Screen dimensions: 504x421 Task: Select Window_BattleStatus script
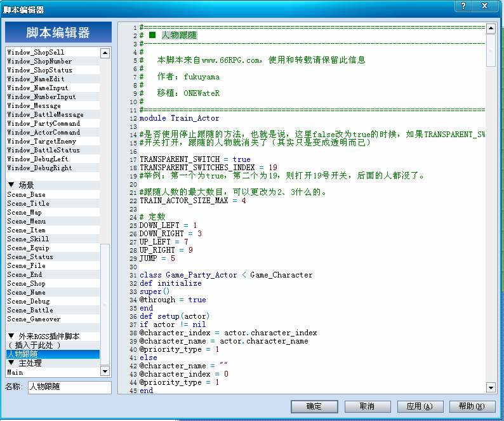click(x=53, y=150)
